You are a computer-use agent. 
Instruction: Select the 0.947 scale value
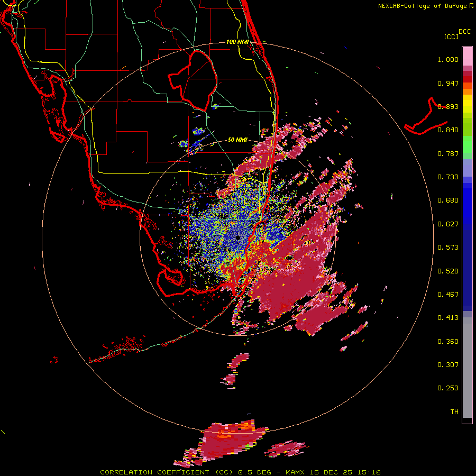coord(448,83)
